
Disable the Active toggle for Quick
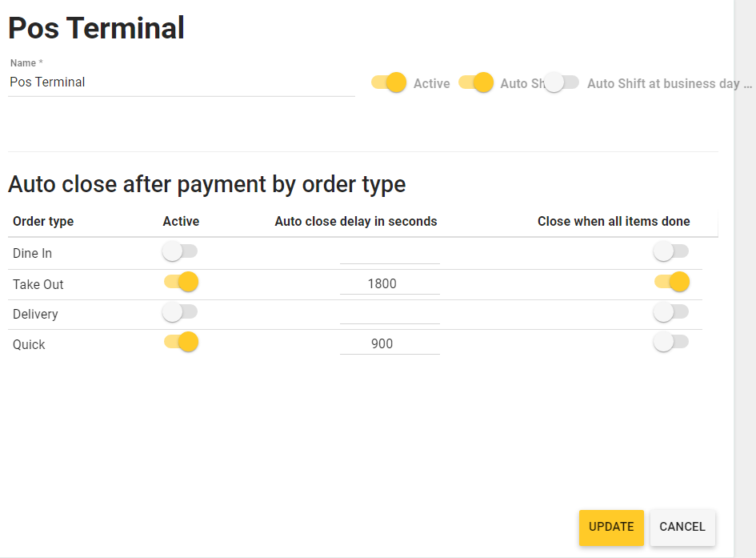(180, 342)
